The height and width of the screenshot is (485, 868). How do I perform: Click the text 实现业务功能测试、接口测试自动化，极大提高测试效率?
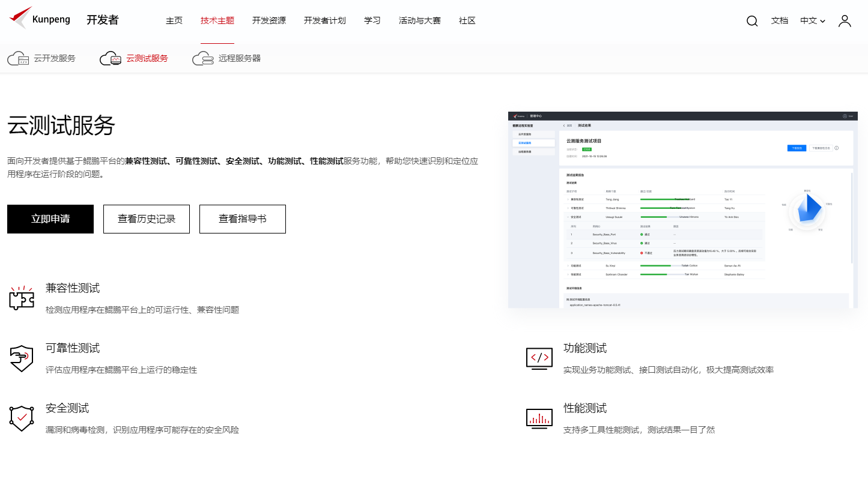pyautogui.click(x=669, y=370)
